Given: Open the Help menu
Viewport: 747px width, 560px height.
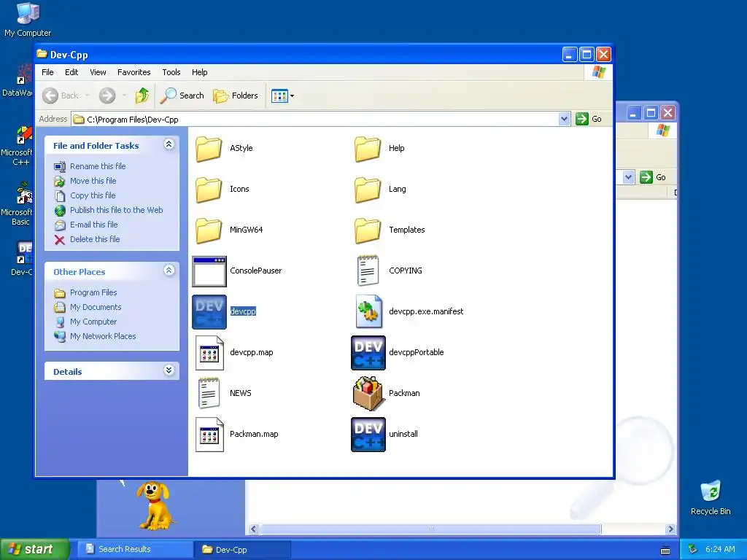Looking at the screenshot, I should (200, 72).
